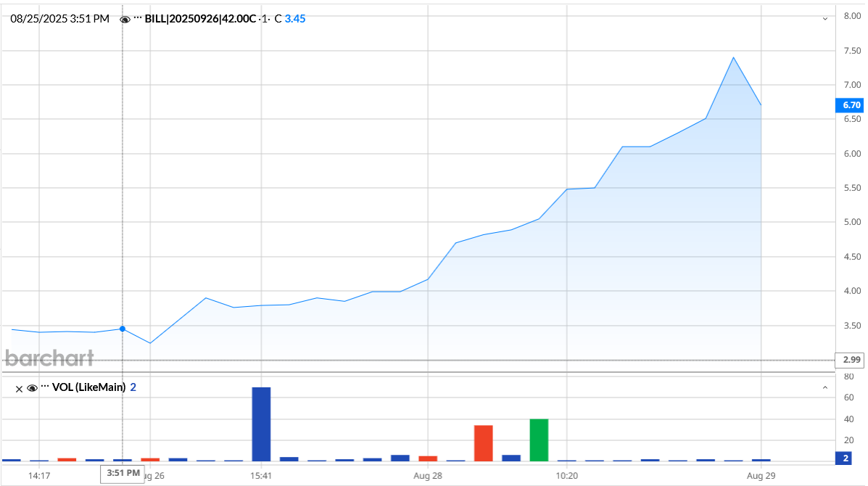The width and height of the screenshot is (868, 486).
Task: Toggle visibility eye for VOL study
Action: (x=32, y=388)
